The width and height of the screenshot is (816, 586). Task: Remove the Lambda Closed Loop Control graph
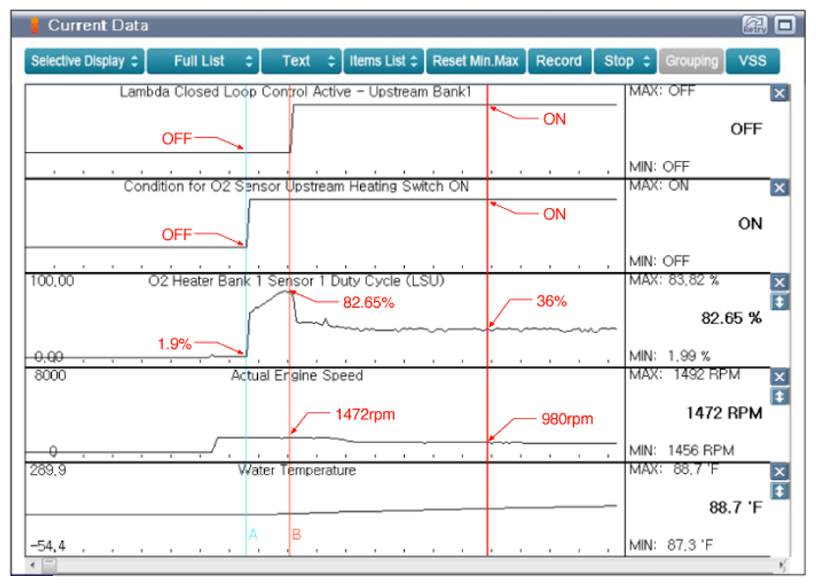[x=780, y=93]
